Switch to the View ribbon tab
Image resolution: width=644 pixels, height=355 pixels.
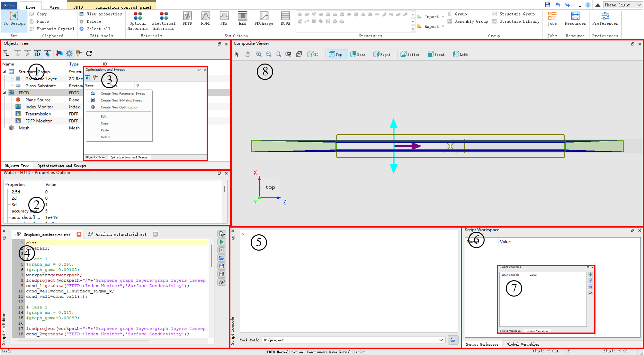pos(54,7)
